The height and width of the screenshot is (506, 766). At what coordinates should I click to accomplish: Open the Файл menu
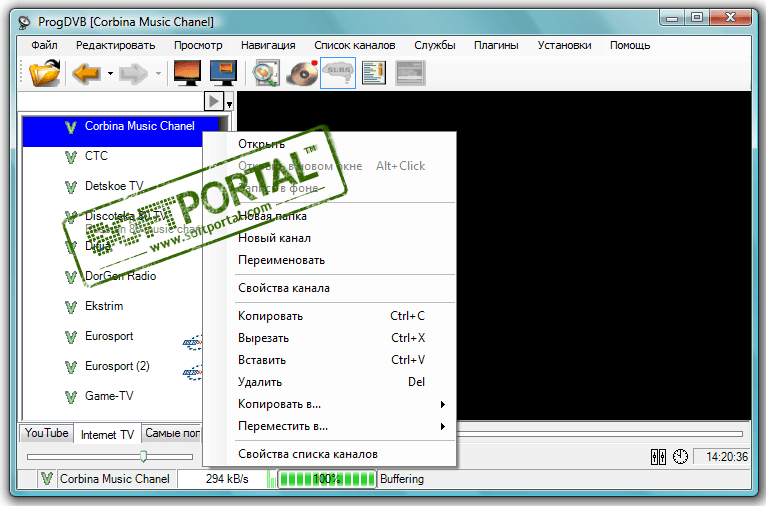pos(44,45)
